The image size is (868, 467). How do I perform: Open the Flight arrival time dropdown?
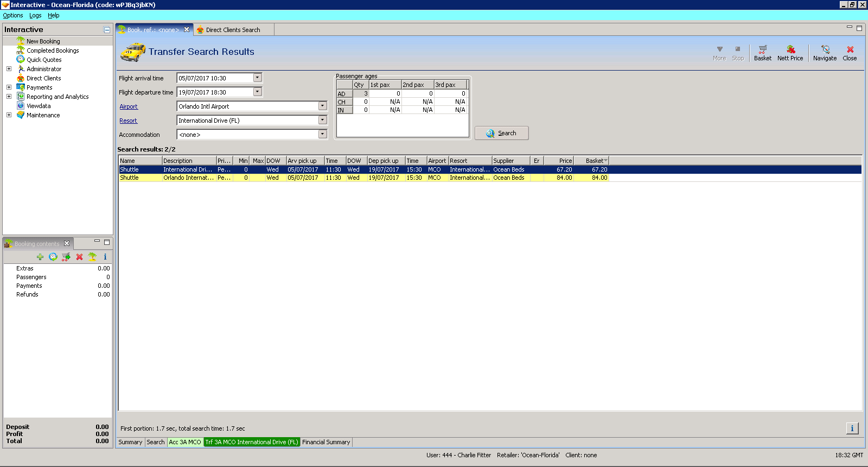(x=258, y=78)
